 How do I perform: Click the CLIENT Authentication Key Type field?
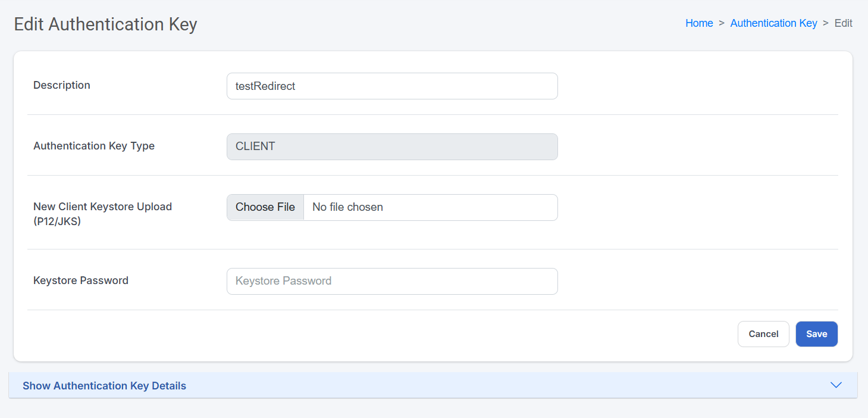pyautogui.click(x=391, y=146)
